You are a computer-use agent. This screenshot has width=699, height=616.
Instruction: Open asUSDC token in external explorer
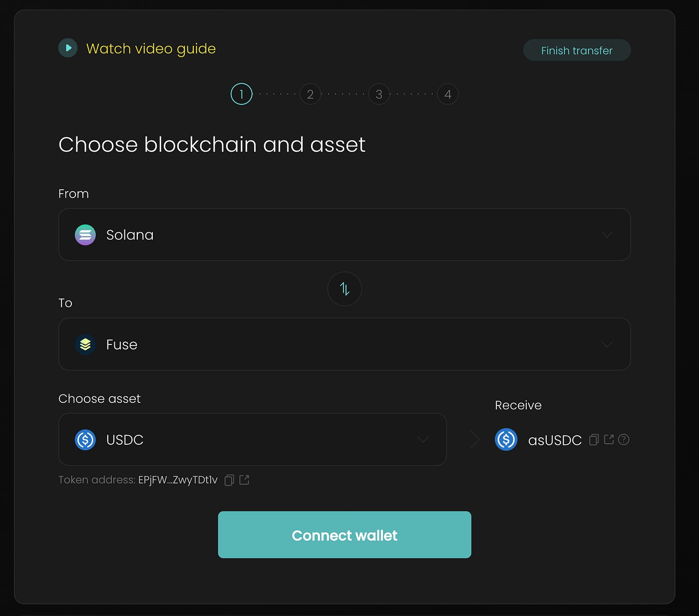click(609, 439)
